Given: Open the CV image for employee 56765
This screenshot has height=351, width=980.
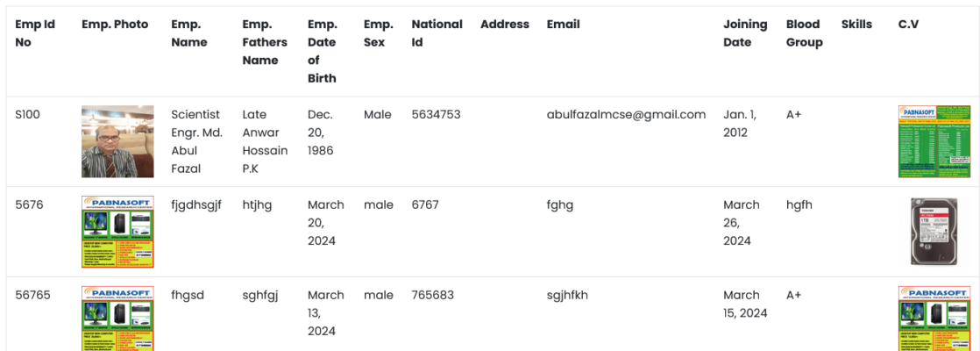Looking at the screenshot, I should 934,318.
